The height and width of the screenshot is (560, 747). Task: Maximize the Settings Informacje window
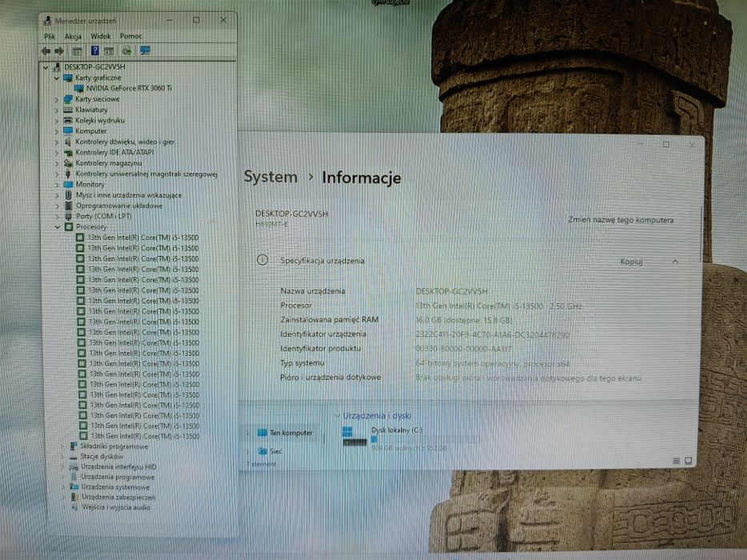(x=666, y=144)
